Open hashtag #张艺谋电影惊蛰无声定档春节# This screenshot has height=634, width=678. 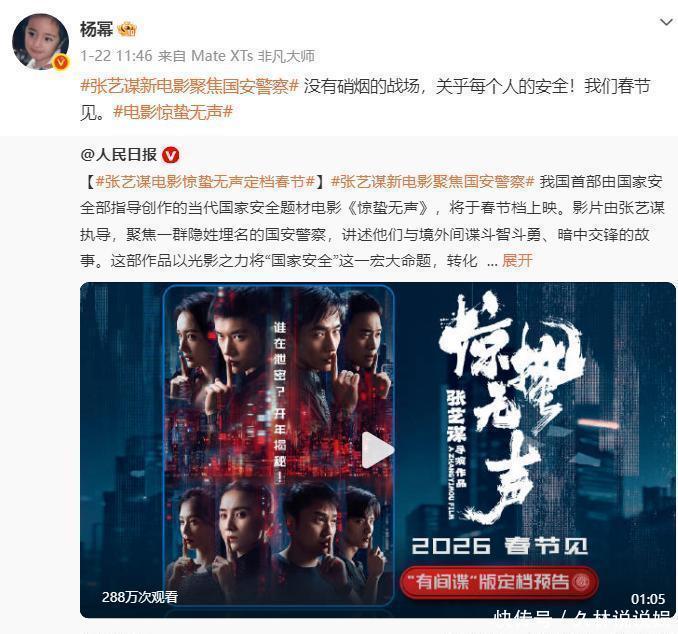pos(205,182)
